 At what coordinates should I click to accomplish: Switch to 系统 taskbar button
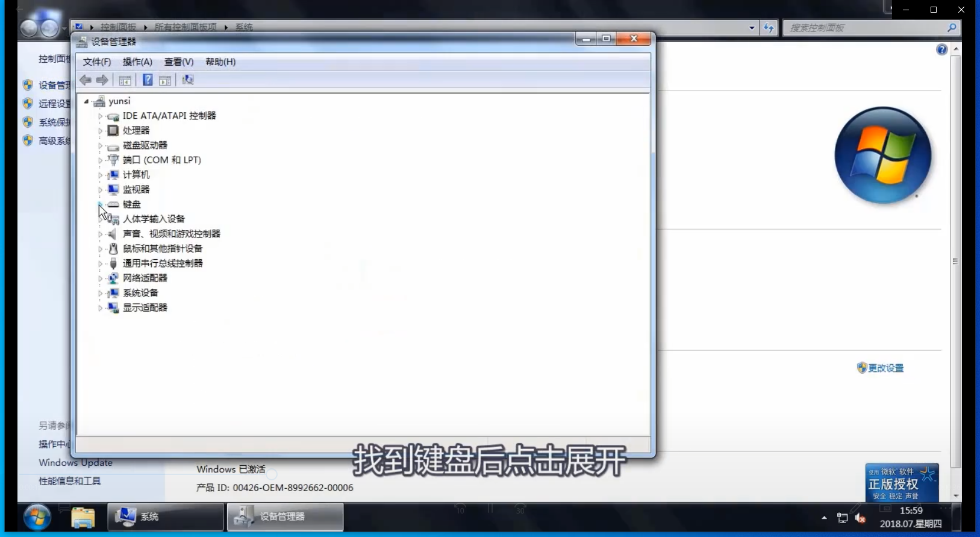click(x=166, y=517)
